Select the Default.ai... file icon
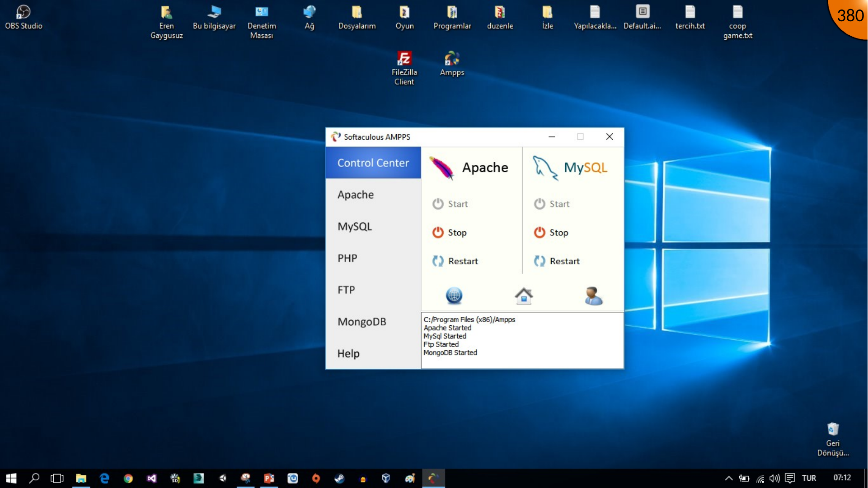 [x=643, y=17]
